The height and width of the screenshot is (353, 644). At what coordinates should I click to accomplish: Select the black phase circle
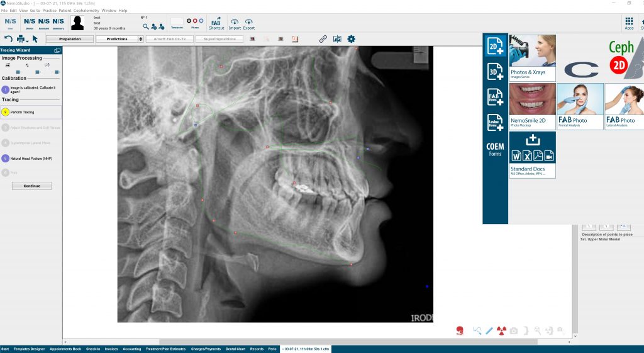(188, 21)
